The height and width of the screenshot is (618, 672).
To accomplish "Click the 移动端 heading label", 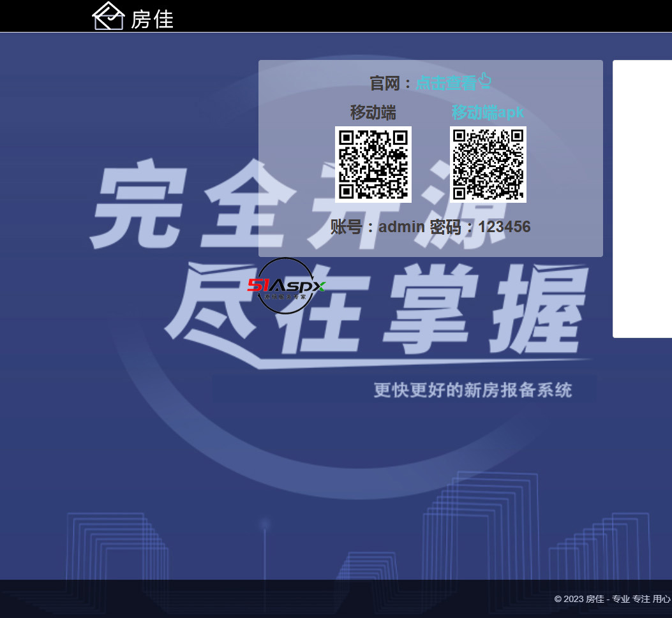I will (373, 113).
